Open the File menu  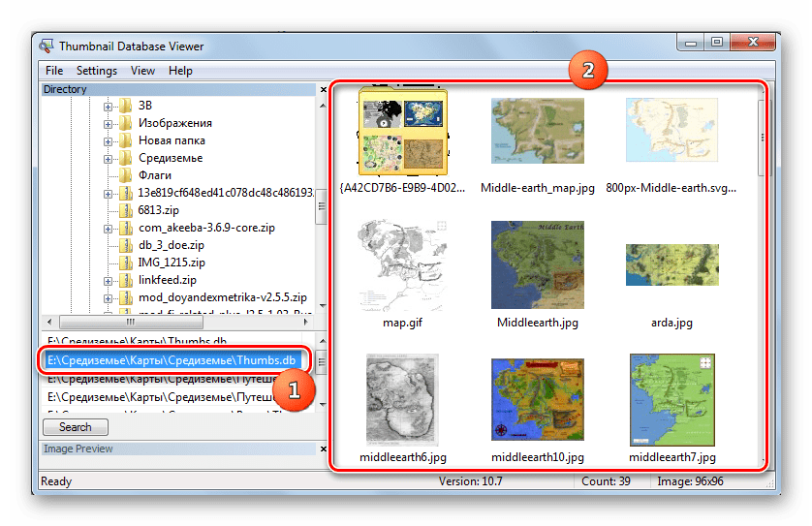click(x=54, y=71)
